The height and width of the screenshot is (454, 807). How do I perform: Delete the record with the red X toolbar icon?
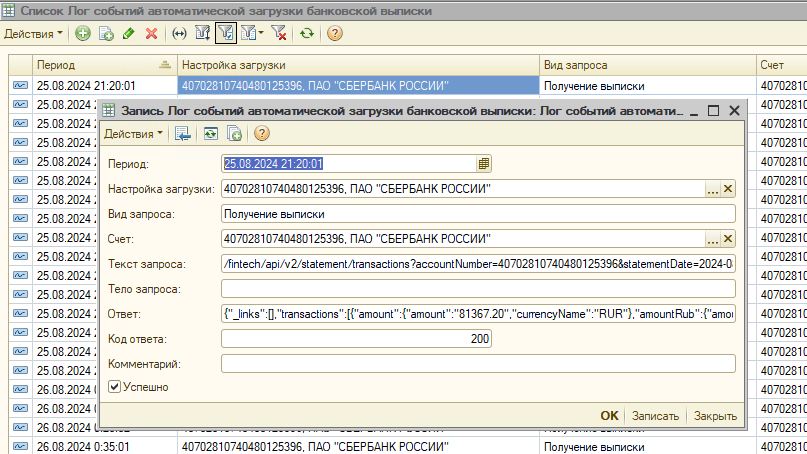coord(151,33)
